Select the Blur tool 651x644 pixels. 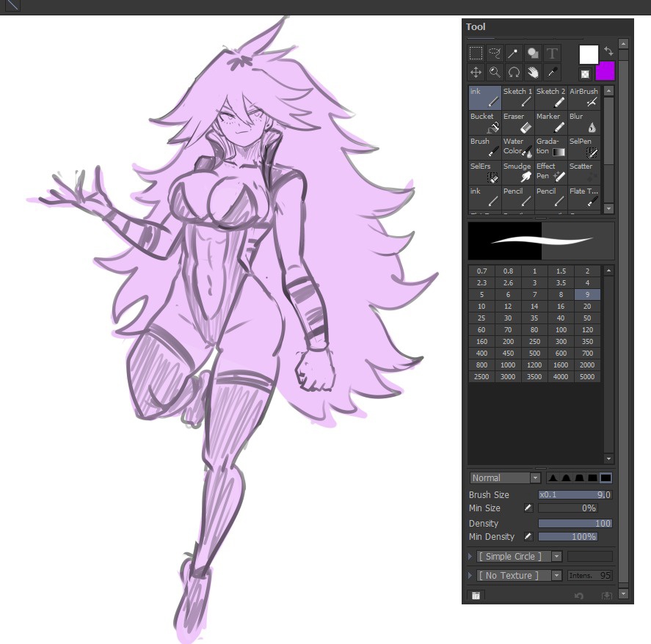pos(584,122)
